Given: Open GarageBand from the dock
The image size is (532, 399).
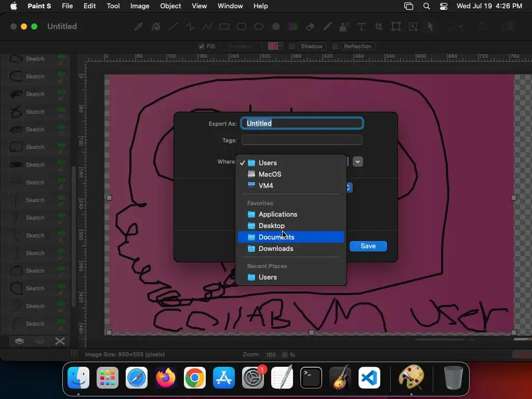Looking at the screenshot, I should (340, 378).
